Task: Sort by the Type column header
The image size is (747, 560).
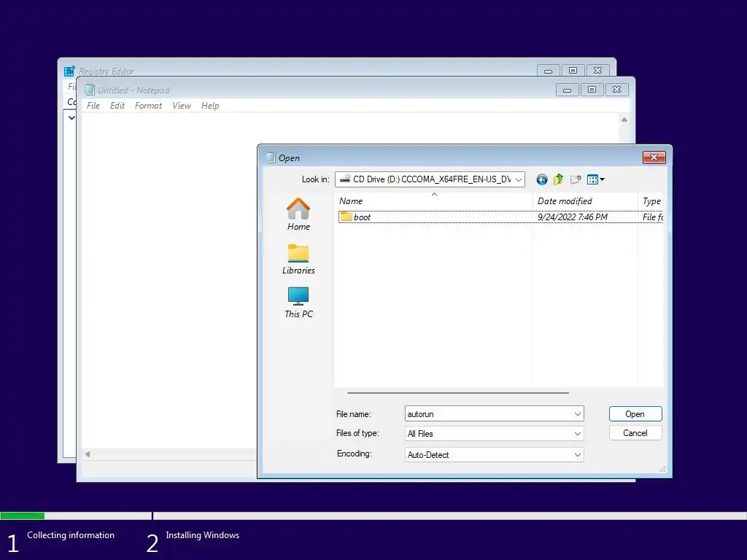Action: [x=651, y=201]
